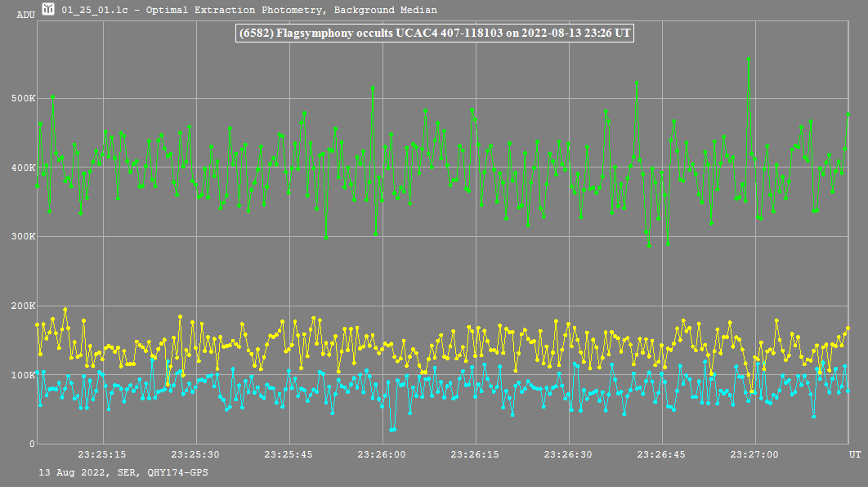Select the 100K y-axis label

click(x=22, y=375)
